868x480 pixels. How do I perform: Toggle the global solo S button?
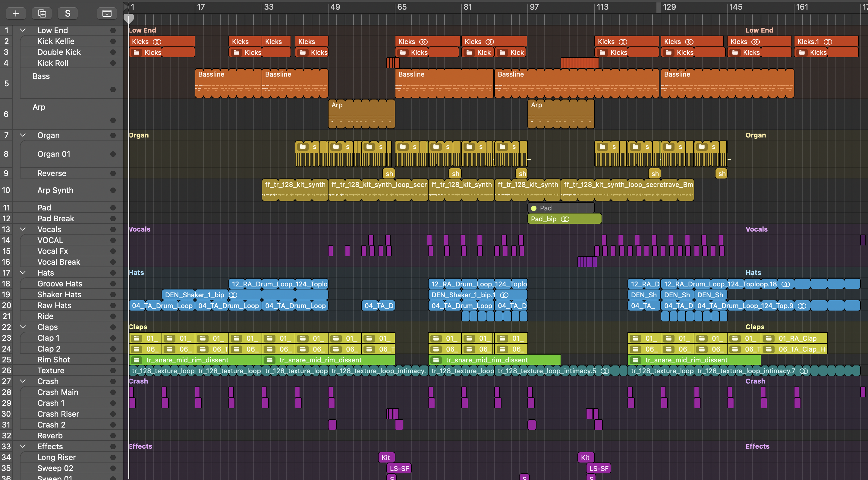tap(68, 13)
